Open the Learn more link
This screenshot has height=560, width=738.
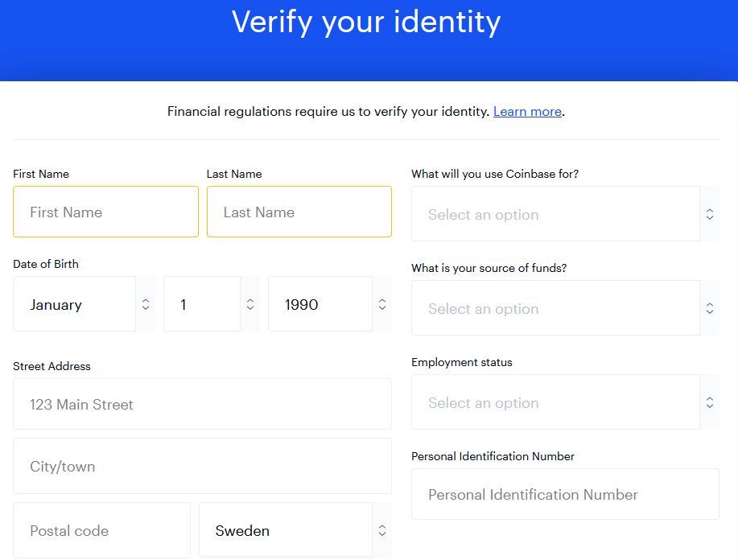(527, 112)
